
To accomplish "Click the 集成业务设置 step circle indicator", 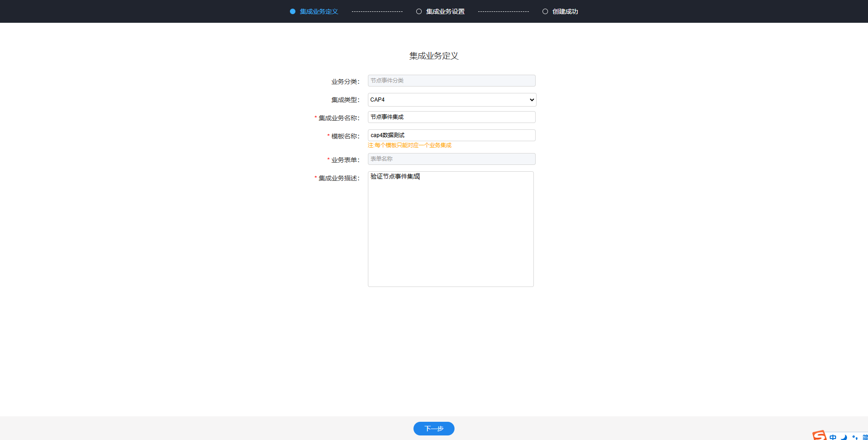I will [x=419, y=11].
